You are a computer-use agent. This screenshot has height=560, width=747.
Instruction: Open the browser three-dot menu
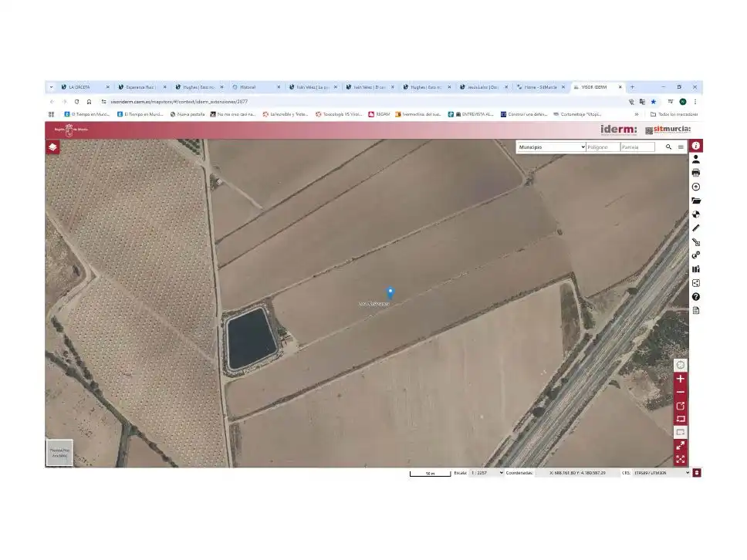tap(695, 101)
